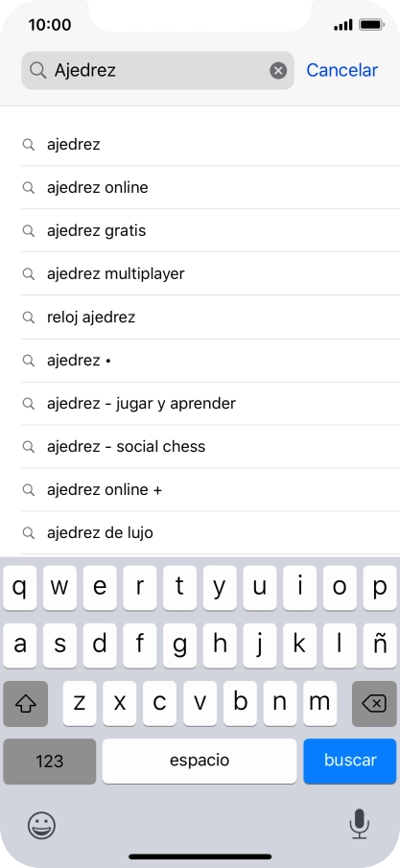The width and height of the screenshot is (400, 868).
Task: Toggle the shift key
Action: tap(26, 703)
